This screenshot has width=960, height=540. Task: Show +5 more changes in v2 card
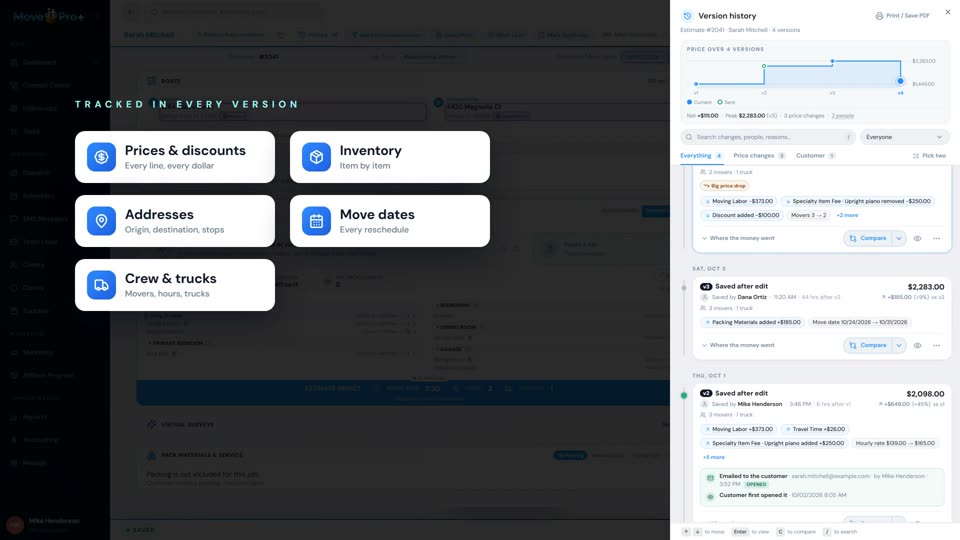[x=714, y=457]
